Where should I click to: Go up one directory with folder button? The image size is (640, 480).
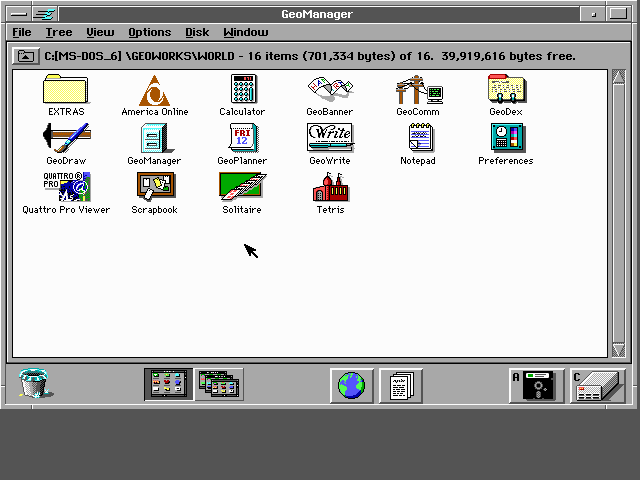pos(26,56)
